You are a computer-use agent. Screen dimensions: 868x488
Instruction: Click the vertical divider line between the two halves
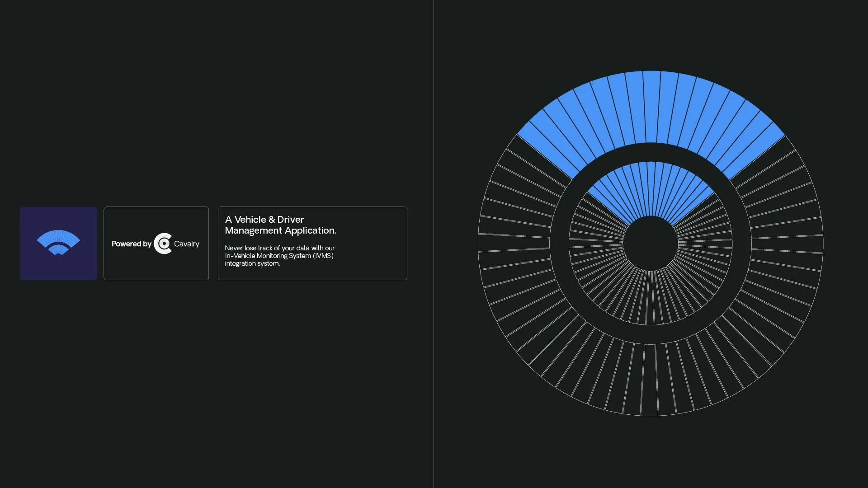434,244
